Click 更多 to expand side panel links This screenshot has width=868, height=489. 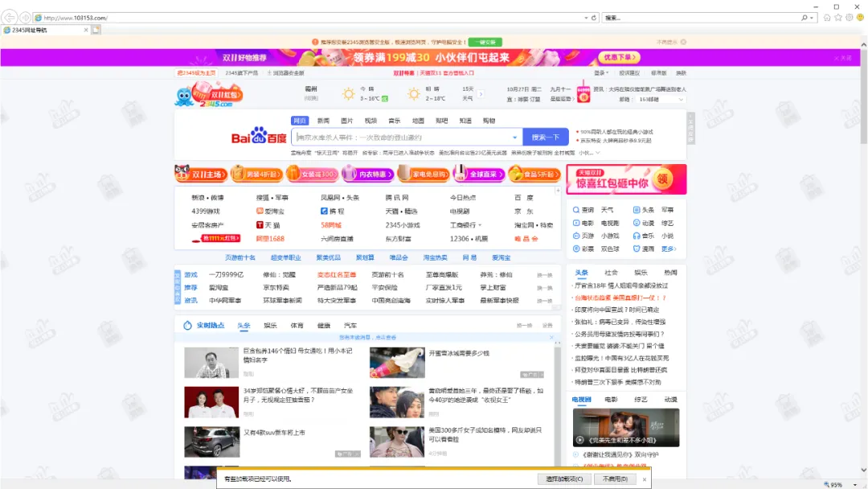click(x=669, y=249)
